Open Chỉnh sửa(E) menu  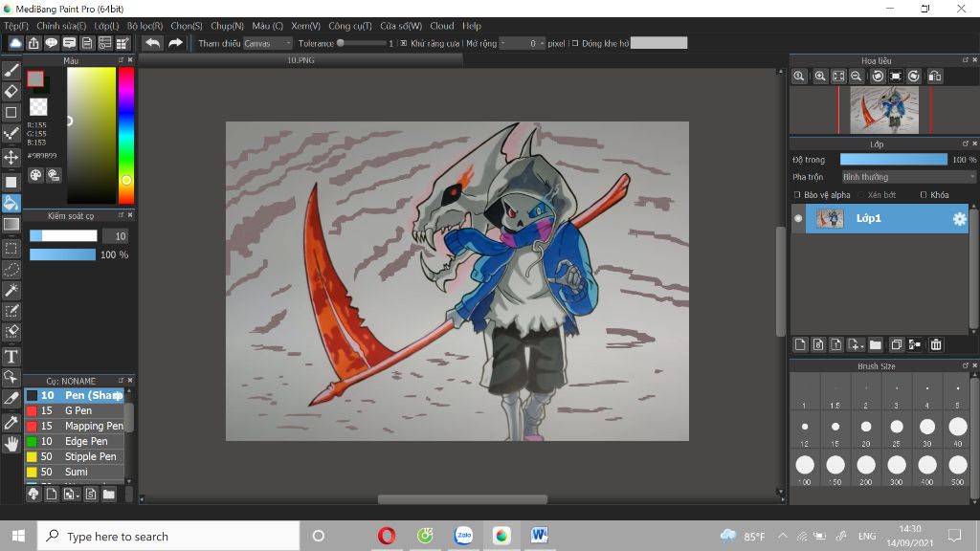[x=61, y=26]
